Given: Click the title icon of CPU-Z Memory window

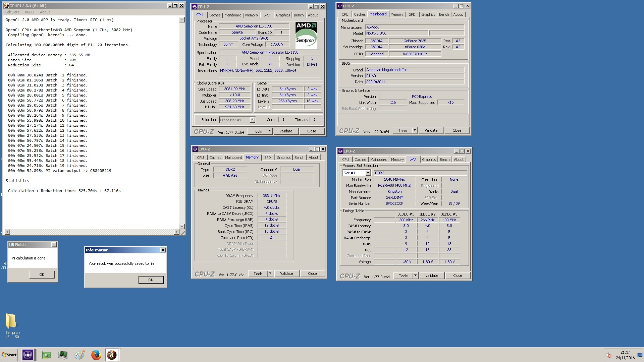Looking at the screenshot, I should (x=195, y=149).
